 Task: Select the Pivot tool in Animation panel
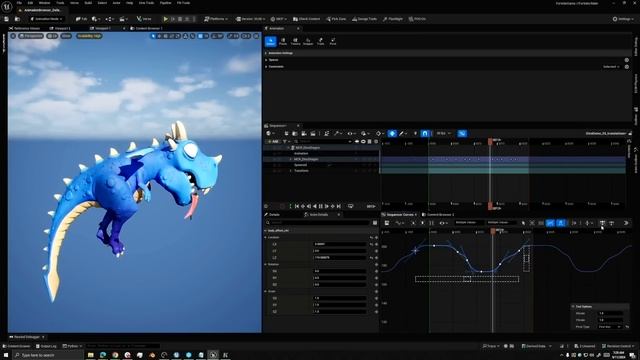333,41
